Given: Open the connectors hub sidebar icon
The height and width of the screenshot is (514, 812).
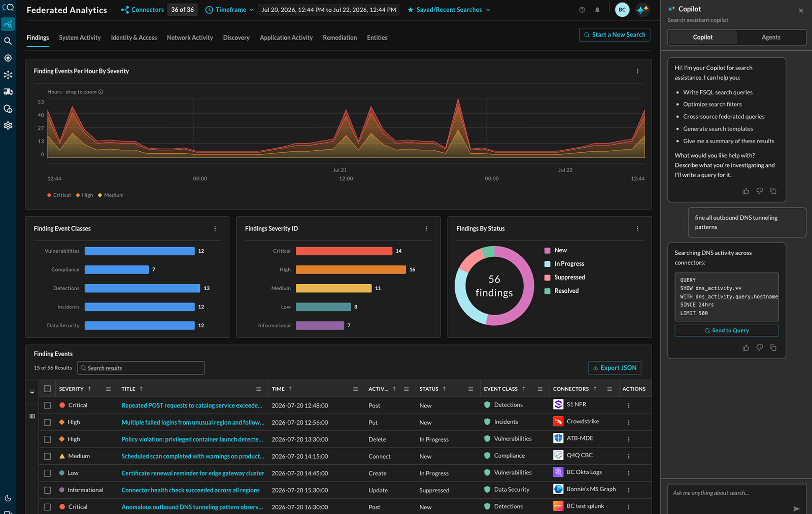Looking at the screenshot, I should [x=8, y=75].
